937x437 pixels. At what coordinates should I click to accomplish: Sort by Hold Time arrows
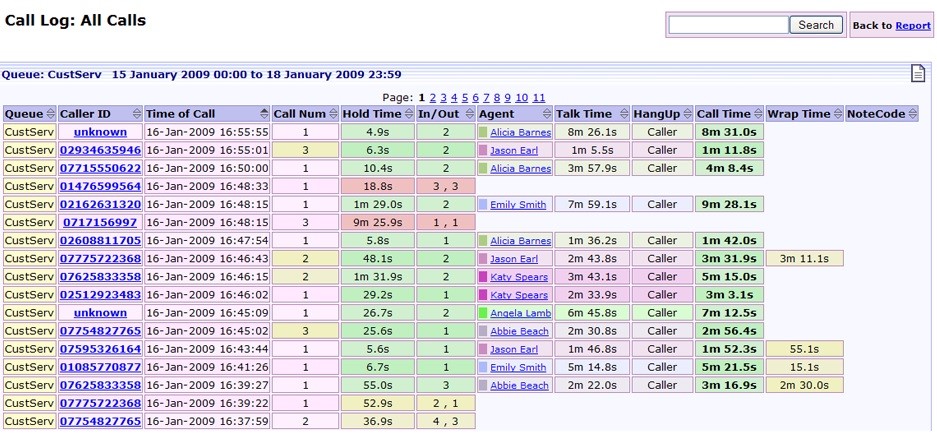click(x=408, y=114)
